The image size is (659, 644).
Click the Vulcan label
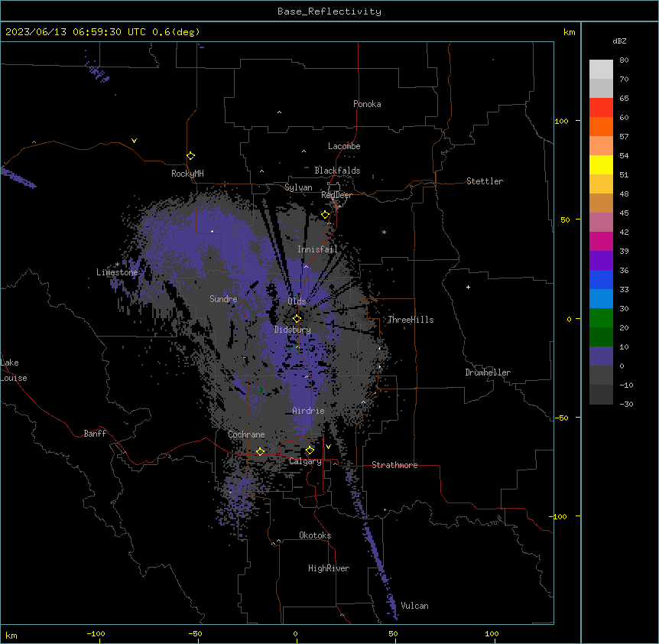coord(415,606)
